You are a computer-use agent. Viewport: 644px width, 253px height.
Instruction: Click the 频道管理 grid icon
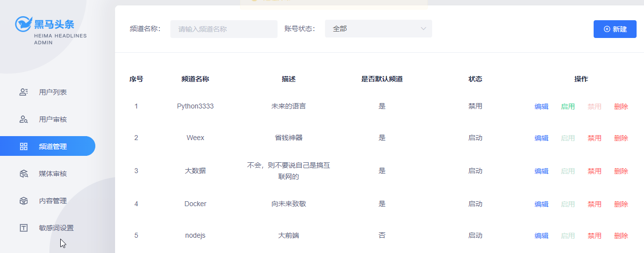point(23,146)
